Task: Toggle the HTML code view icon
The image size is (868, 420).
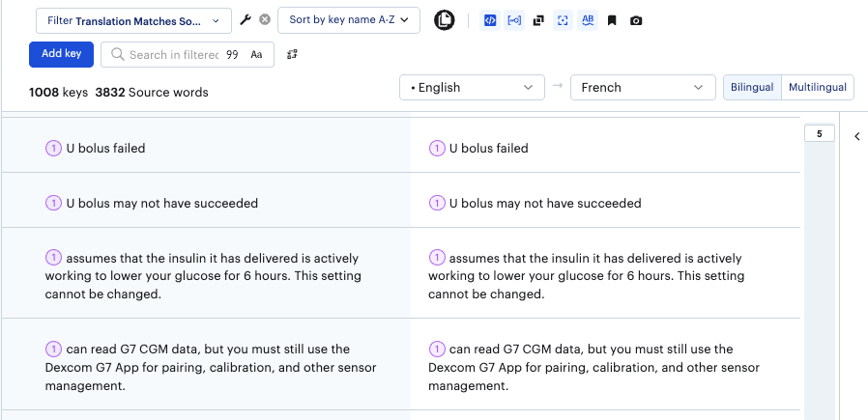Action: (x=490, y=20)
